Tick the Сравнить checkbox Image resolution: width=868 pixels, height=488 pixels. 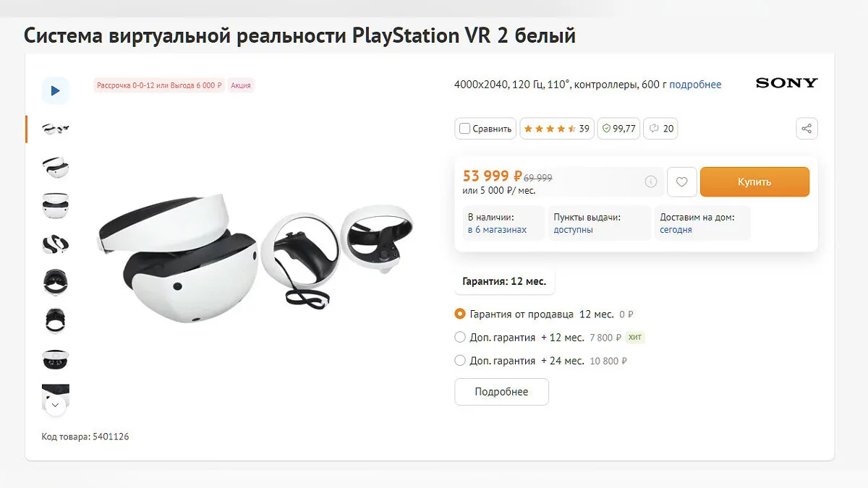(465, 129)
